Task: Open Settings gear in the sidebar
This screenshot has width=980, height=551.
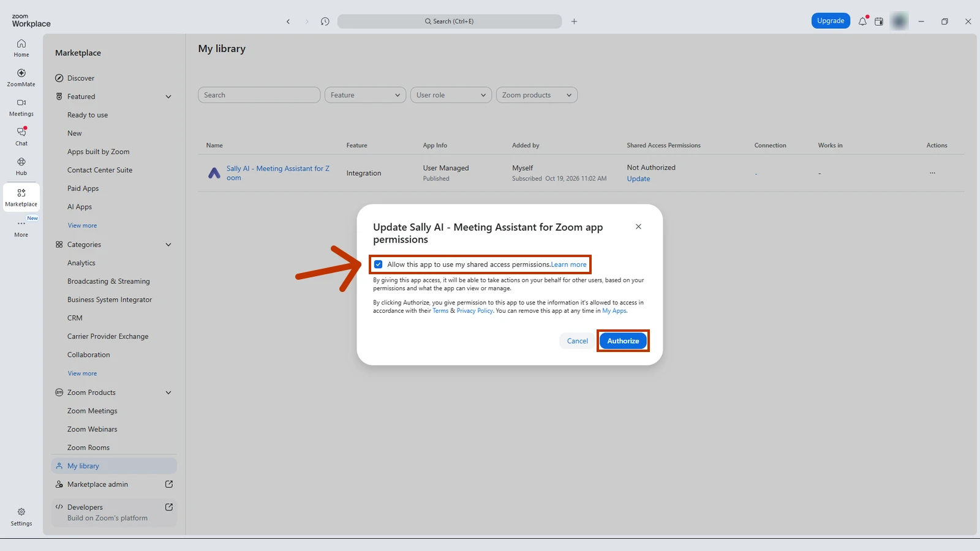Action: [21, 517]
